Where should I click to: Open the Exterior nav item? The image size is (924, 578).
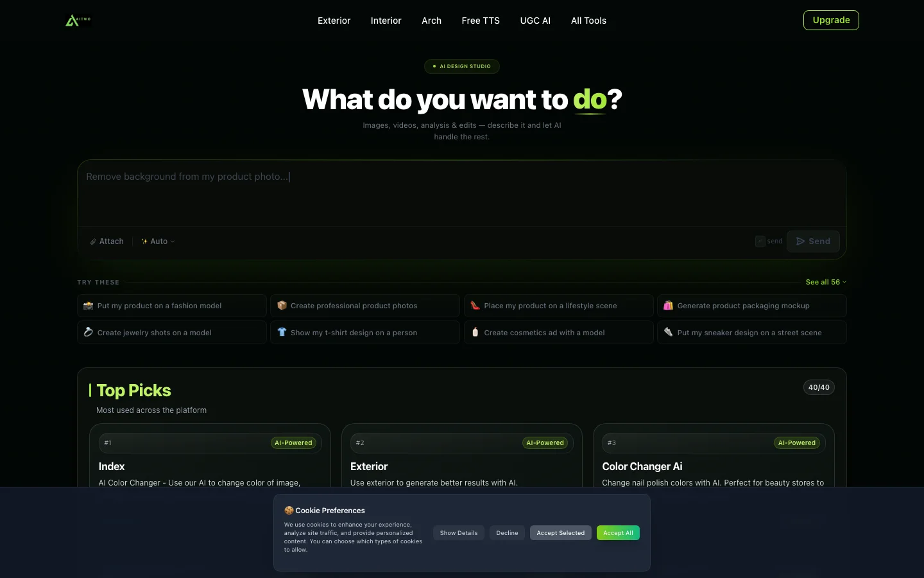[x=334, y=21]
